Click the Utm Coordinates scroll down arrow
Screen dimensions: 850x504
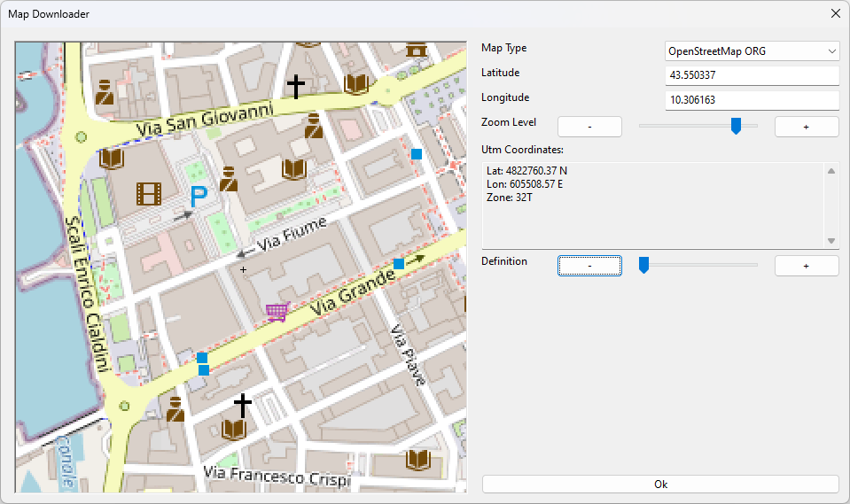click(831, 241)
